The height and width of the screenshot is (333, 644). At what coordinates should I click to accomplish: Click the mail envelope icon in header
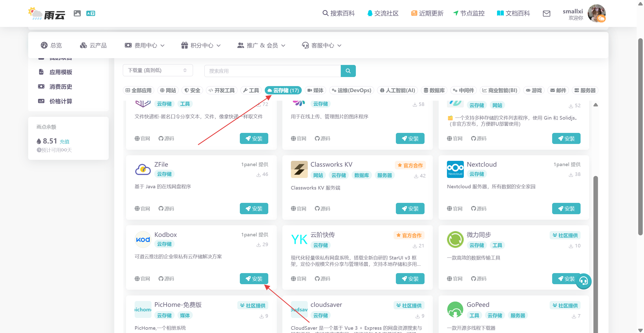(546, 14)
